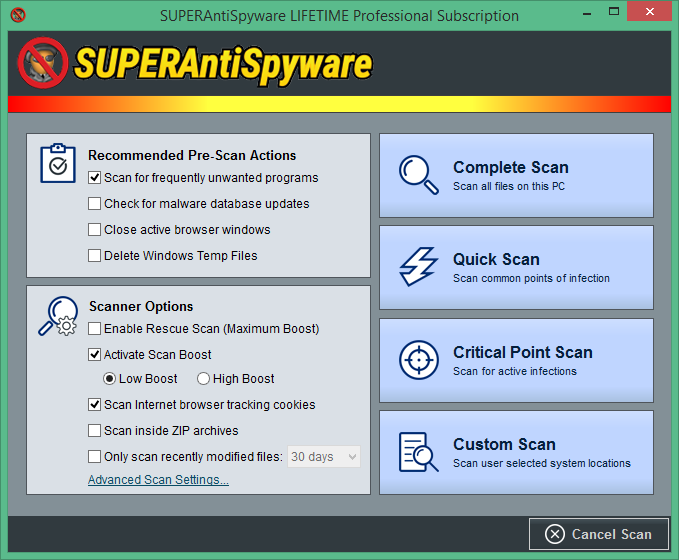Uncheck Scan for frequently unwanted programs
Screen dimensions: 679x560
pyautogui.click(x=94, y=178)
